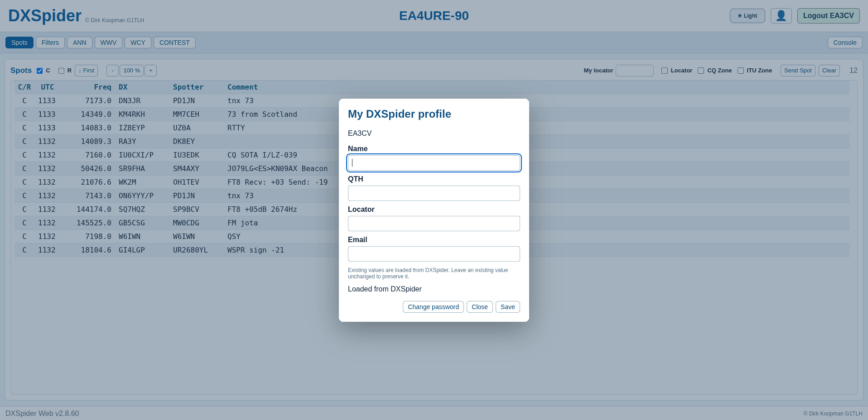Open the WCY tab
Screen dimensions: 868x420
coord(138,43)
